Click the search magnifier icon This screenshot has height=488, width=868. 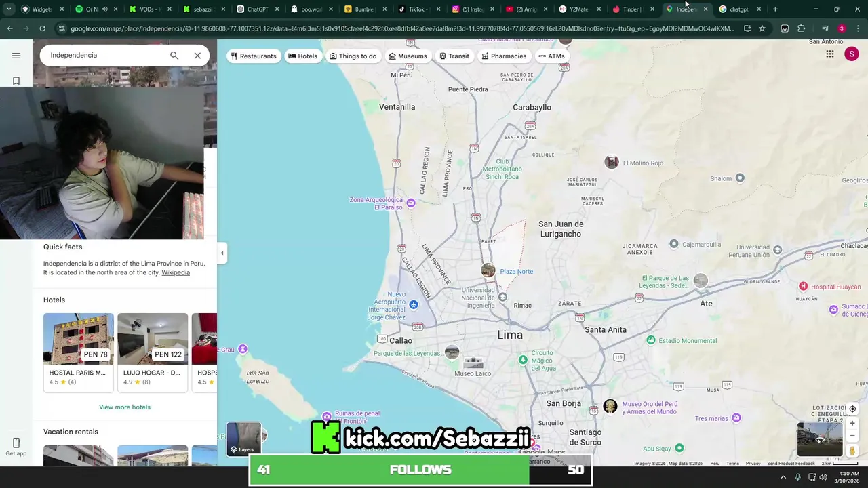174,56
